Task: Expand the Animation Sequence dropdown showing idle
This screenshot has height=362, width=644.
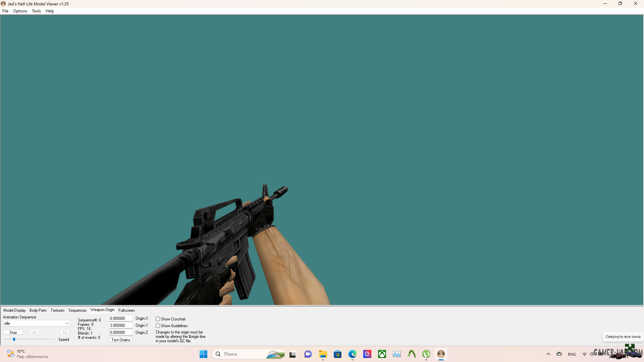Action: pos(36,323)
